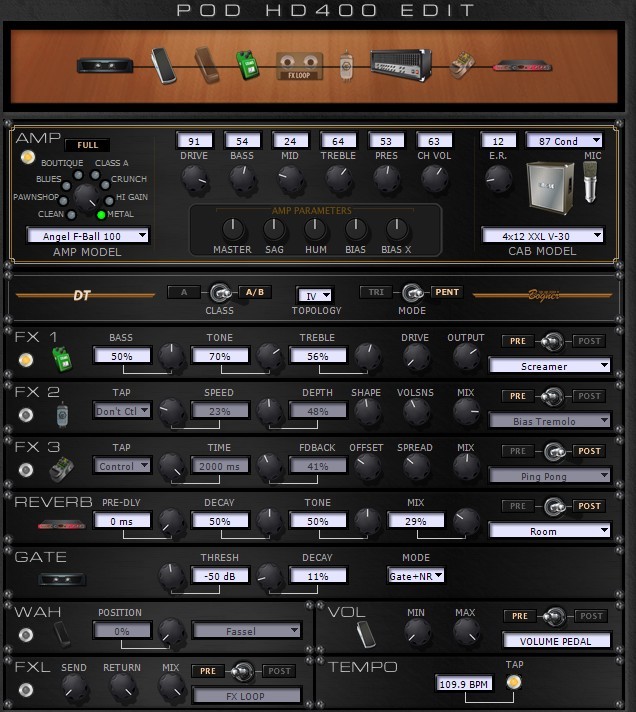
Task: Open the Bias Tremolo model dropdown
Action: click(549, 421)
